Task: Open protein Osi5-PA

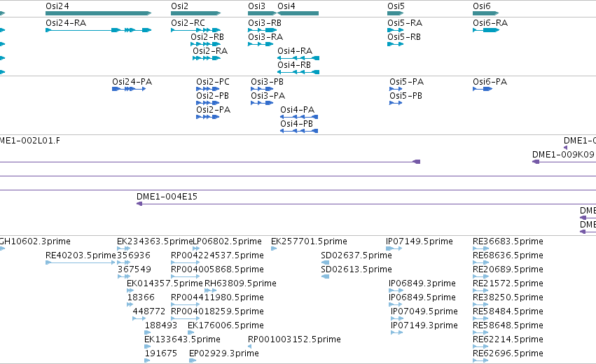Action: (x=407, y=82)
